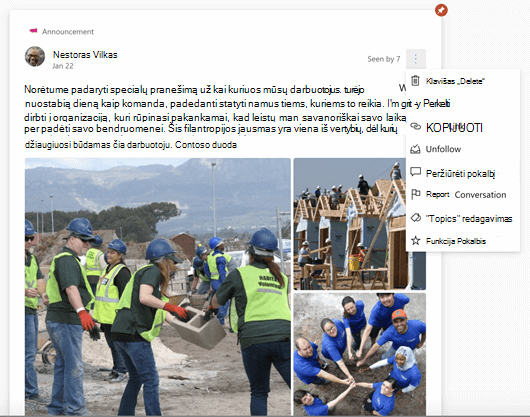Click the tag icon for Topics
This screenshot has height=417, width=530.
[x=415, y=218]
